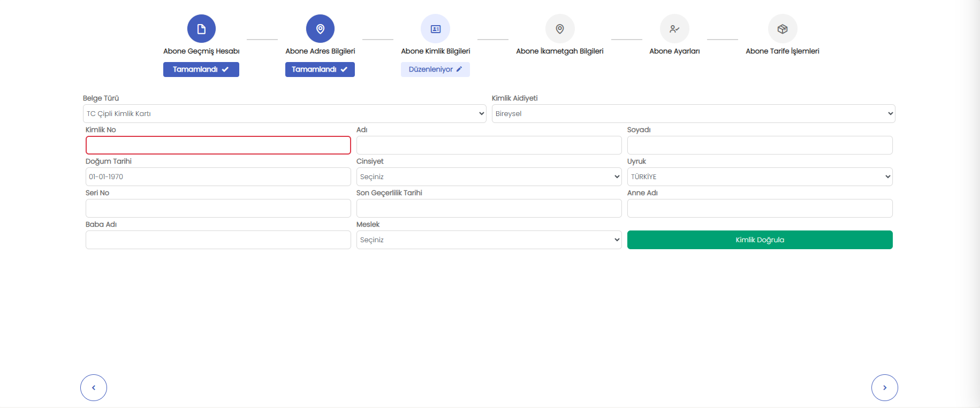Click the Düzenleniyor status badge

pos(435,70)
